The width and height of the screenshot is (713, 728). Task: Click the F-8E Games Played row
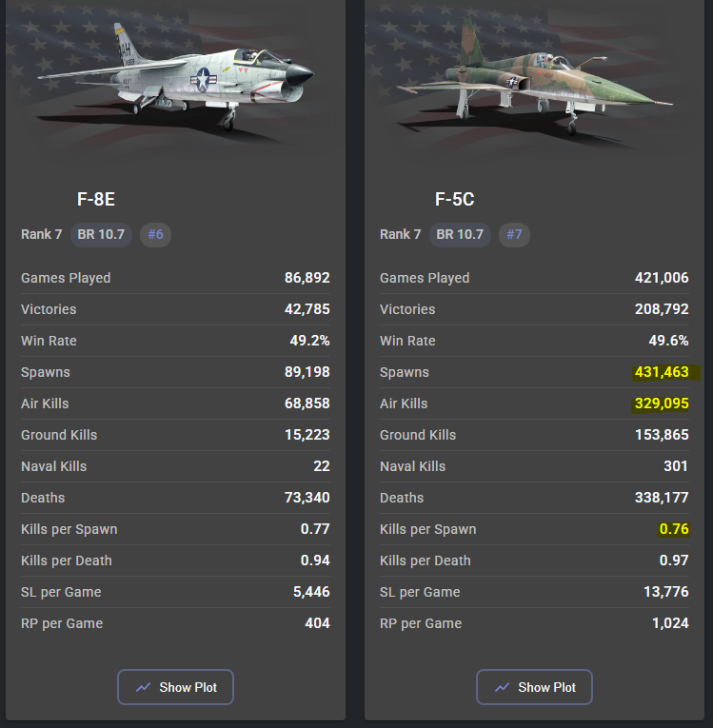pos(175,278)
